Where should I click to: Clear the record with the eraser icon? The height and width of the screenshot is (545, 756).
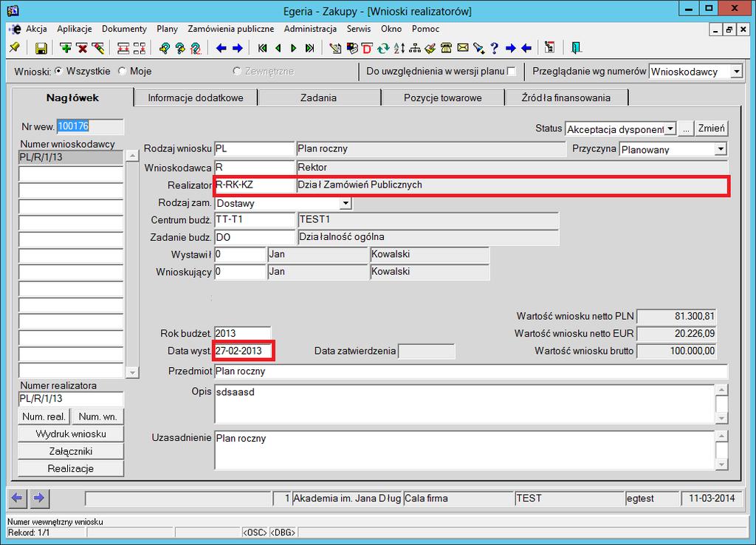tap(98, 48)
